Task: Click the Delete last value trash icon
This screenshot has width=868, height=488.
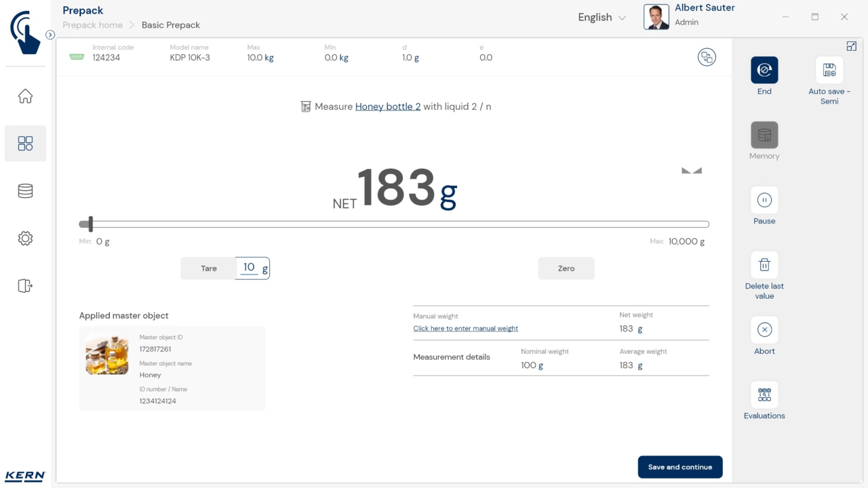Action: tap(764, 265)
